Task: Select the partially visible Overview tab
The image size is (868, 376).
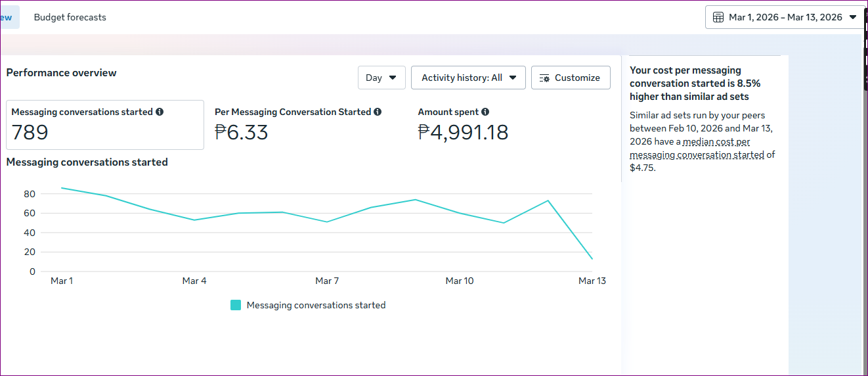Action: pyautogui.click(x=8, y=17)
